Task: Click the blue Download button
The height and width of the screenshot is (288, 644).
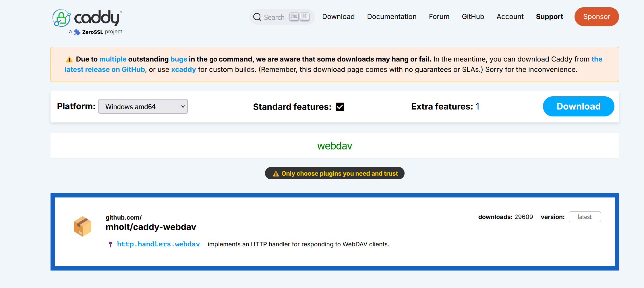Action: coord(578,106)
